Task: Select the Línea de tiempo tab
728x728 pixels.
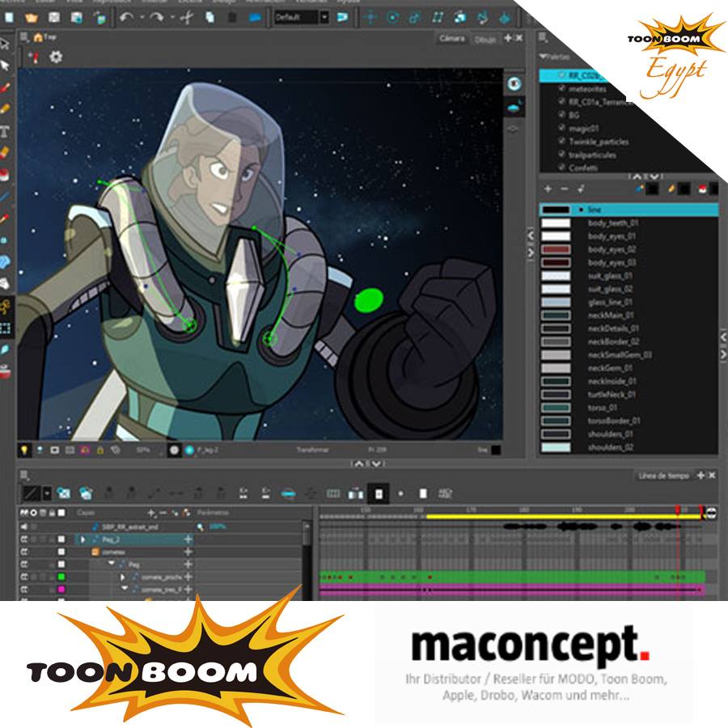Action: (664, 476)
